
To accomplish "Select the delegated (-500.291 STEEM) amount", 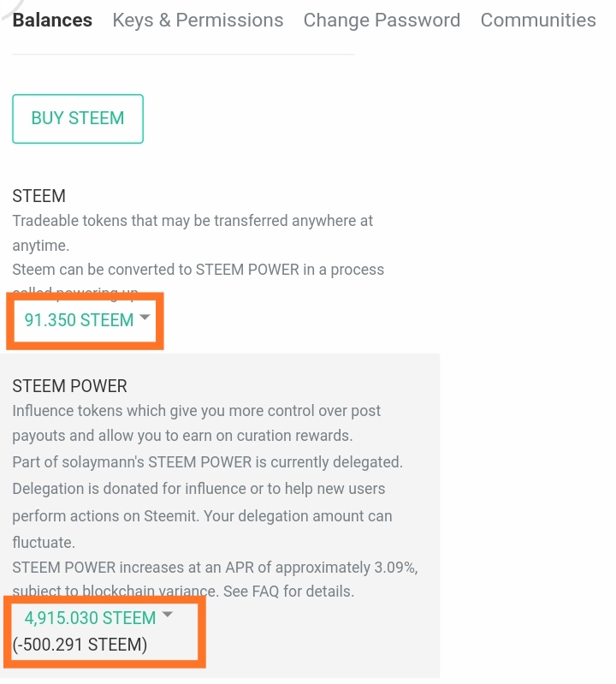I will [80, 645].
